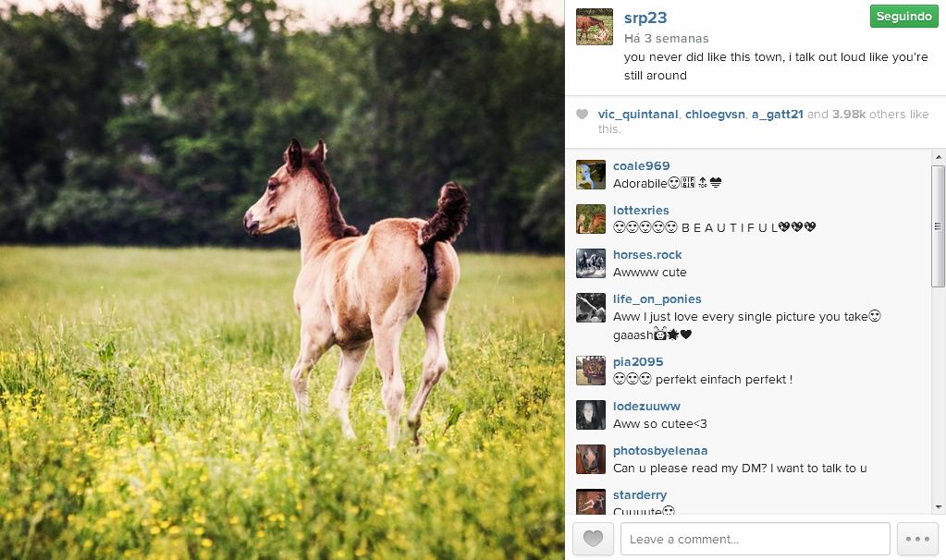Click photosbyelenaa avatar picture
Screen dimensions: 946x560
(591, 459)
